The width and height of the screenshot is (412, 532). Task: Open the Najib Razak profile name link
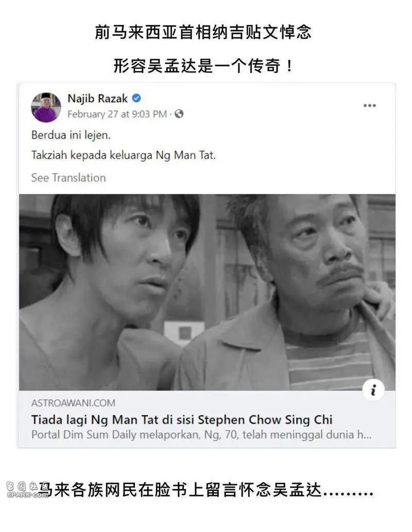click(x=98, y=98)
